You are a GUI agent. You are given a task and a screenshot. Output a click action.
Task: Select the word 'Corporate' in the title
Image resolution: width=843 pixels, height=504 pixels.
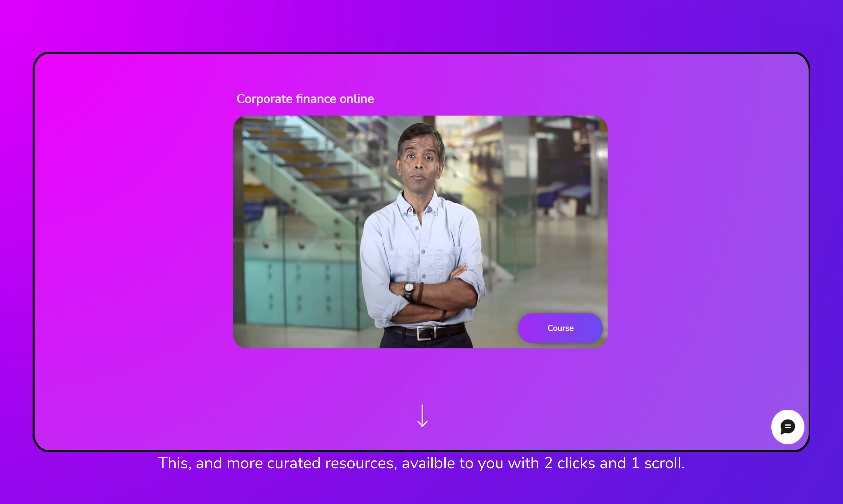tap(265, 99)
